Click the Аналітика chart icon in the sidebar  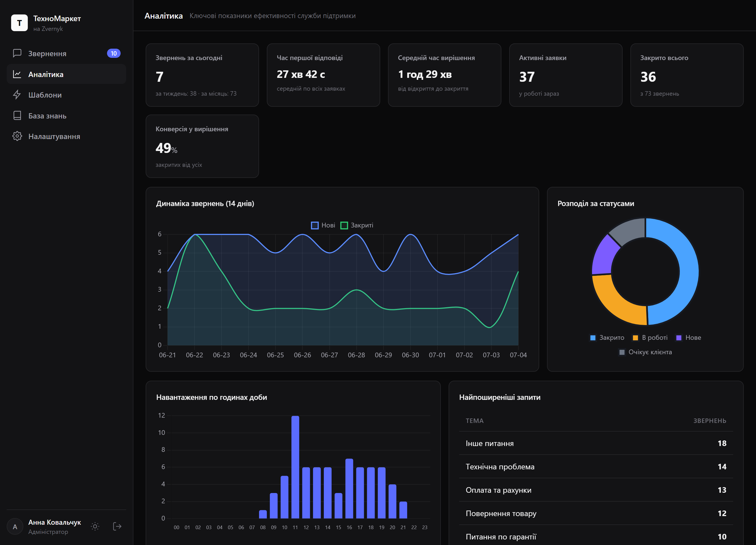tap(17, 74)
